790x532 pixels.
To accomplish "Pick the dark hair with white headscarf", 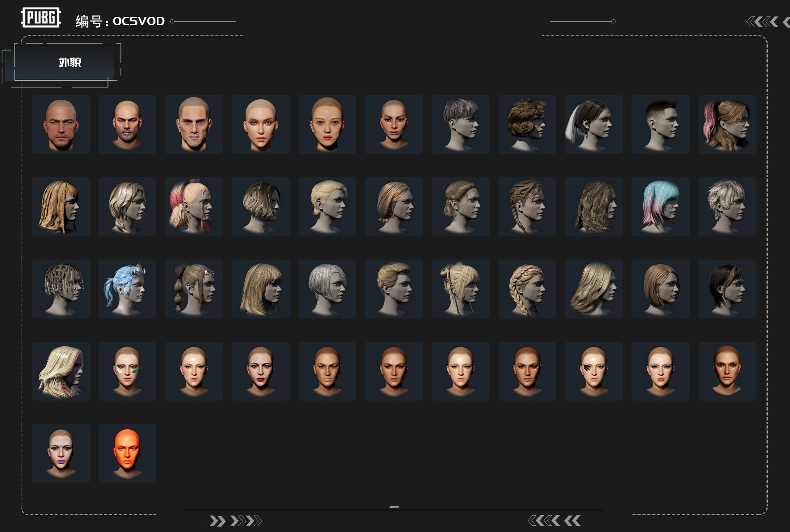I will pyautogui.click(x=594, y=124).
